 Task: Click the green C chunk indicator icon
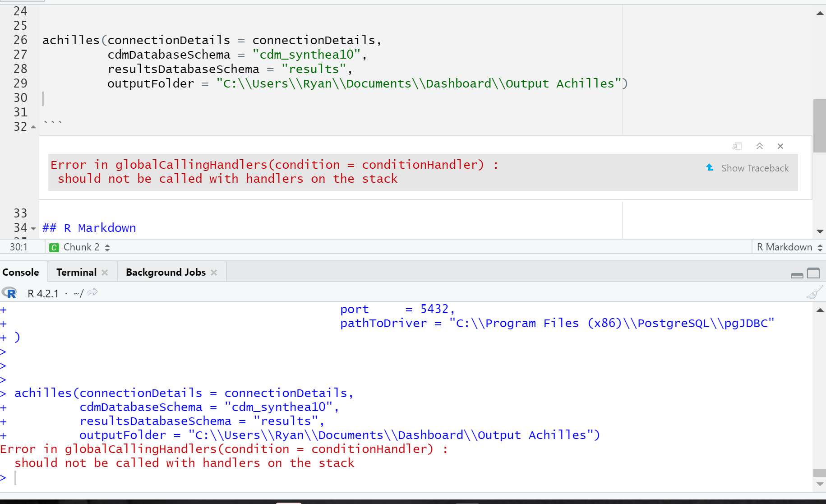tap(54, 247)
